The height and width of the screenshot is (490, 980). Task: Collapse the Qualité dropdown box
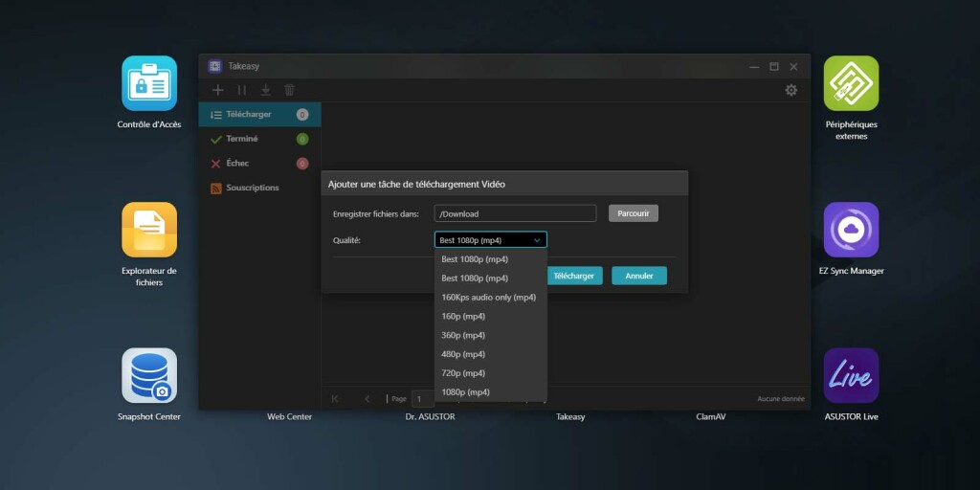point(491,240)
